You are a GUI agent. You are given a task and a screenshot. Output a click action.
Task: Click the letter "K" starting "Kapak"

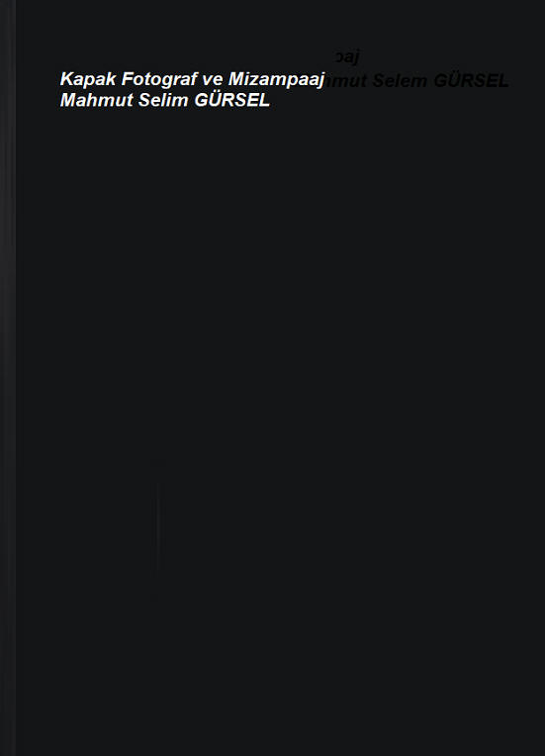tap(66, 78)
